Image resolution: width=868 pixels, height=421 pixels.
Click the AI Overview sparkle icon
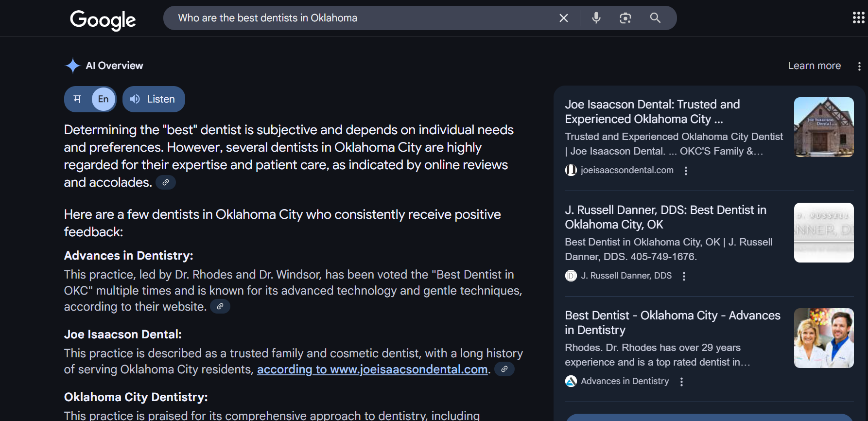72,66
